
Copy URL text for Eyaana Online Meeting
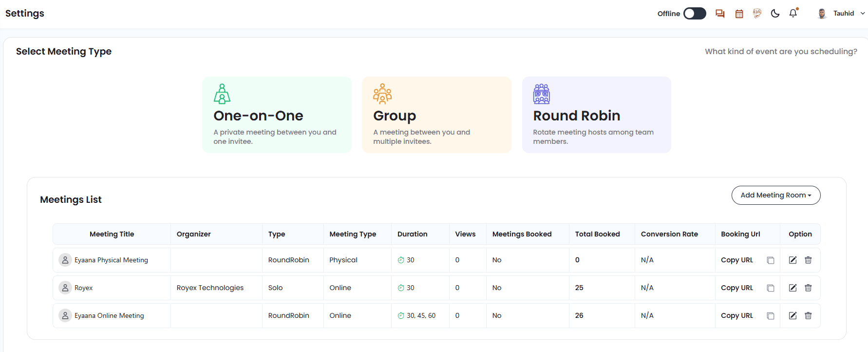pos(737,315)
